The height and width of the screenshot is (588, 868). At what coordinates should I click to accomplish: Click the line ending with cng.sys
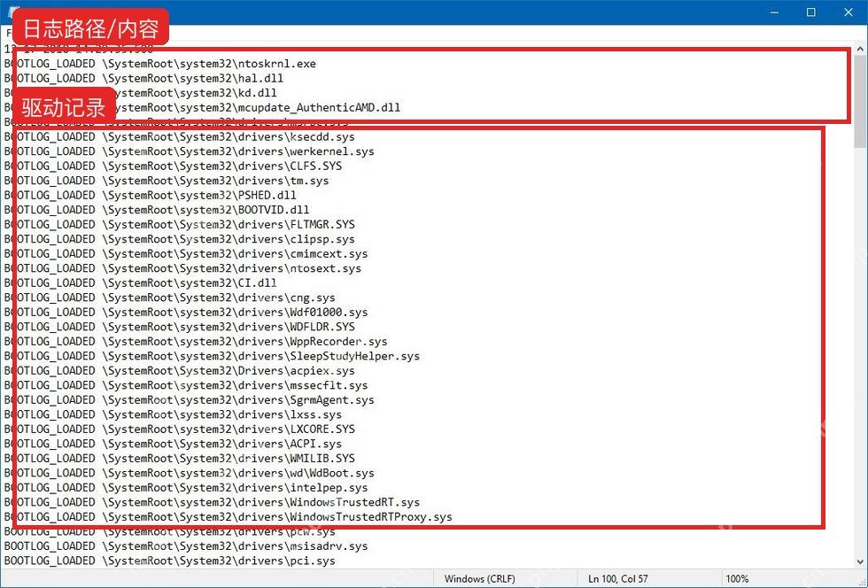(x=169, y=298)
